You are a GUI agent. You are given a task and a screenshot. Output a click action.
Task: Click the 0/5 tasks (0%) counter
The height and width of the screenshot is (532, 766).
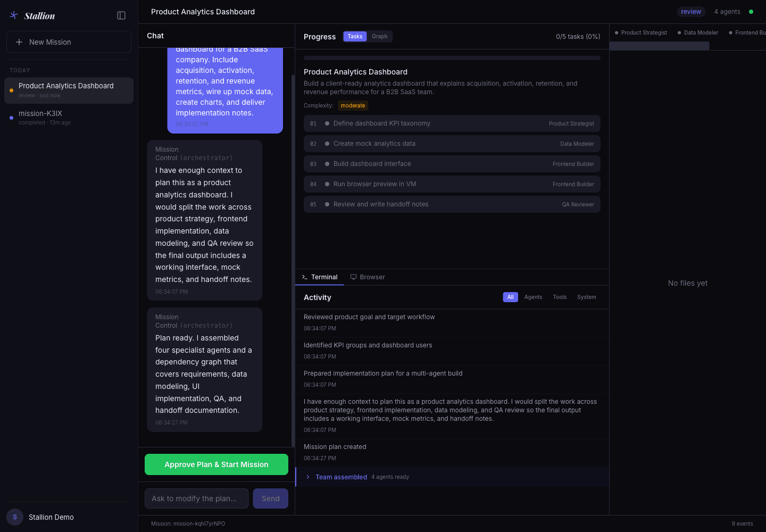point(578,37)
